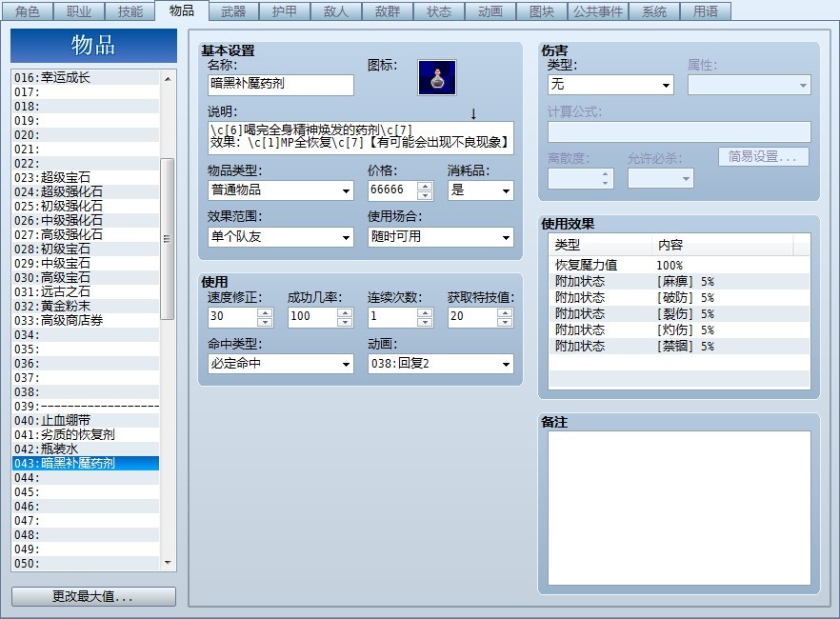Decrease 速度修正 using the down arrow

coord(264,321)
